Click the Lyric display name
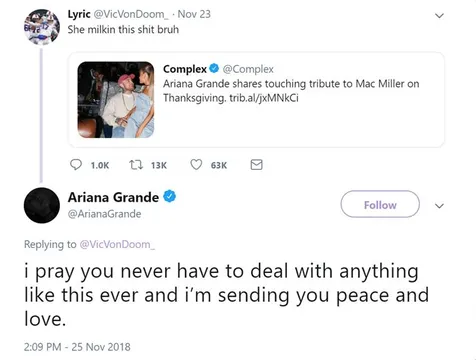 79,14
